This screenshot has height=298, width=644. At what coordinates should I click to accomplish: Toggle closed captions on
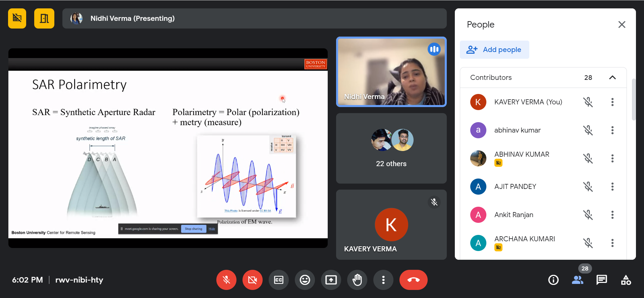tap(278, 280)
